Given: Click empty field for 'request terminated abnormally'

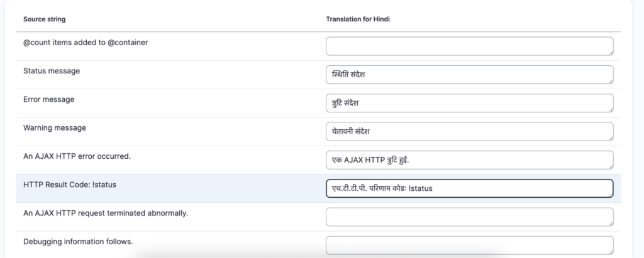Looking at the screenshot, I should click(469, 217).
